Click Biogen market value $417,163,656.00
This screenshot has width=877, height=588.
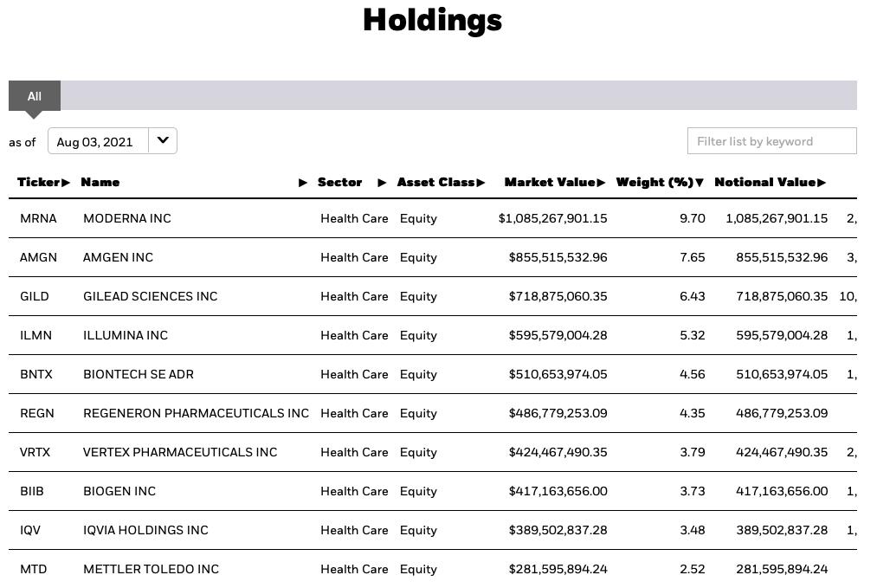pyautogui.click(x=558, y=491)
